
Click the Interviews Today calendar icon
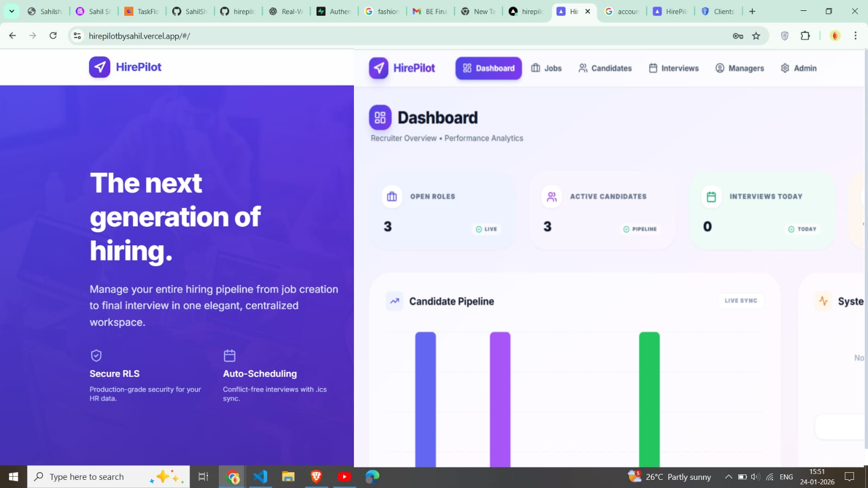pyautogui.click(x=711, y=197)
